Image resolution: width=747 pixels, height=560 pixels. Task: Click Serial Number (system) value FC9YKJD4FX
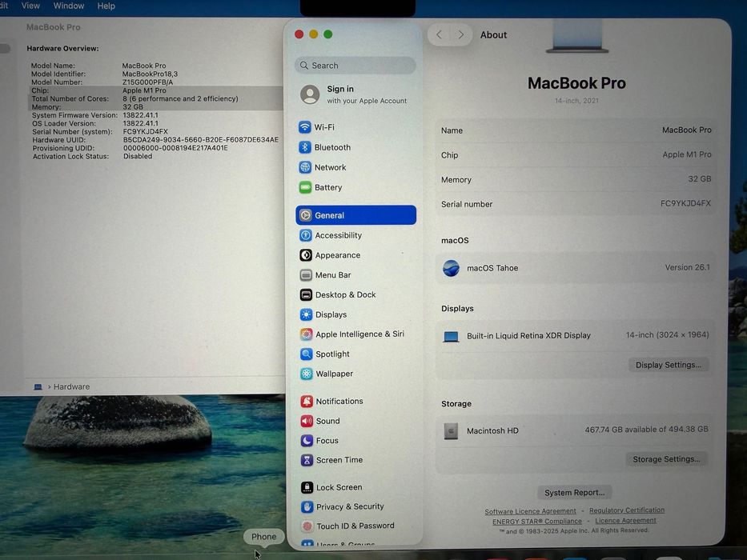[145, 131]
